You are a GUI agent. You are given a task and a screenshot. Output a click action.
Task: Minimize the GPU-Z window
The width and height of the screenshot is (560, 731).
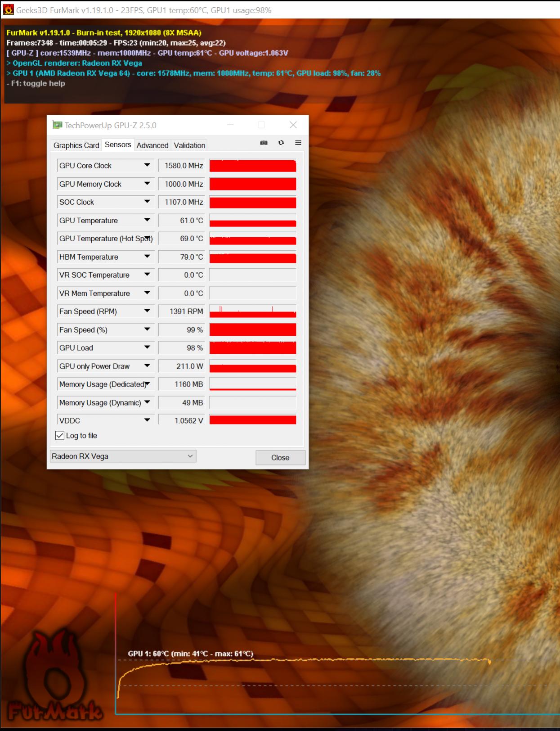[x=230, y=125]
